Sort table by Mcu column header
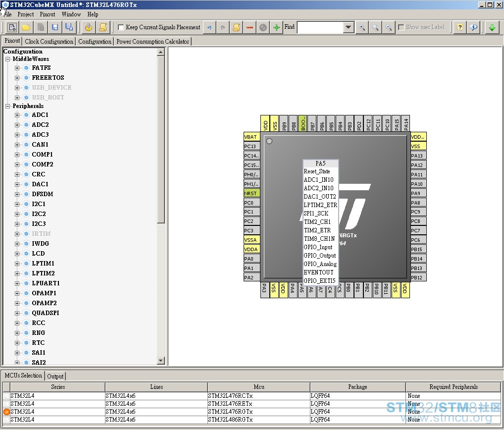Image resolution: width=504 pixels, height=430 pixels. 259,387
